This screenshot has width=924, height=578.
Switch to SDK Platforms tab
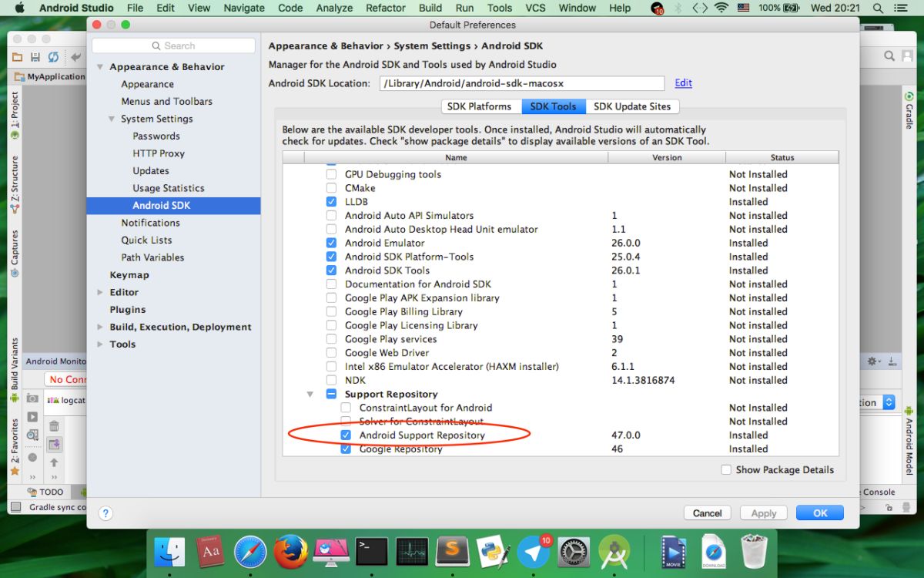click(x=479, y=106)
